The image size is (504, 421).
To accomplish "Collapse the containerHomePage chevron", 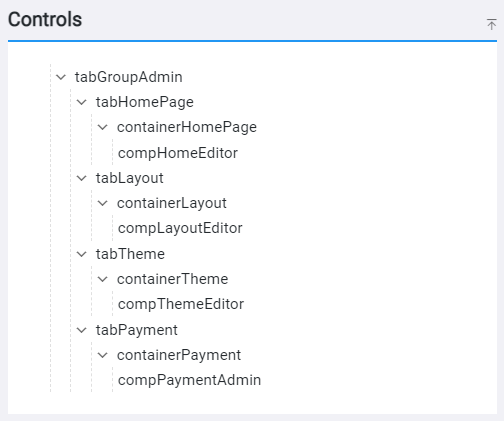I will tap(103, 127).
